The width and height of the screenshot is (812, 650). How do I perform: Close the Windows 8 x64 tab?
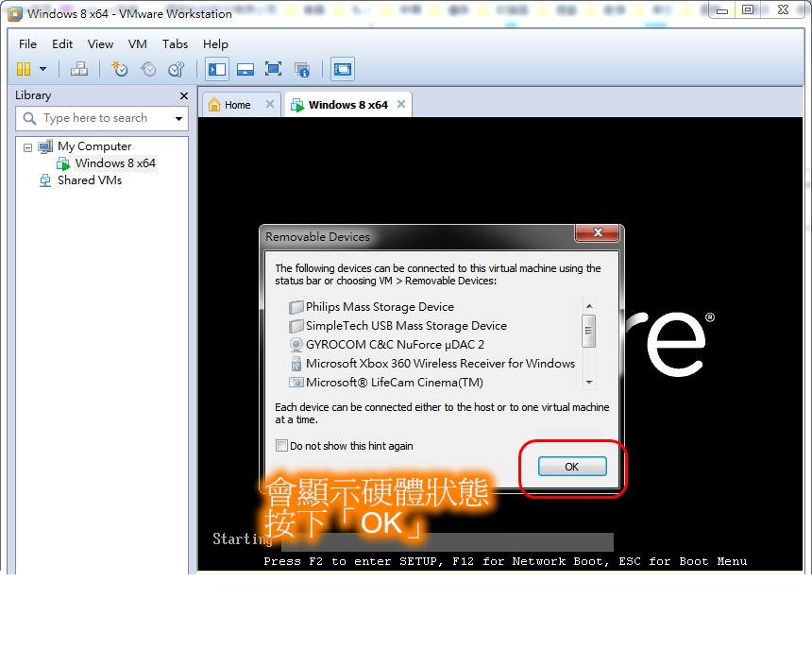tap(401, 104)
